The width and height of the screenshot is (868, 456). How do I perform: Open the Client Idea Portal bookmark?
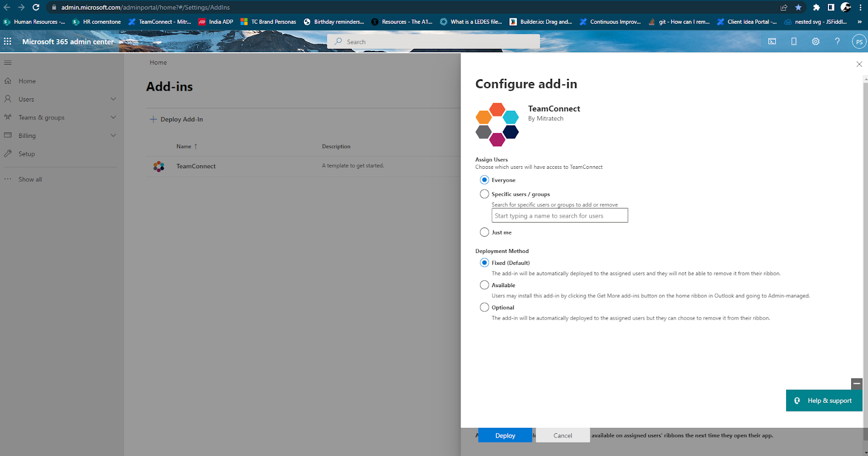746,22
